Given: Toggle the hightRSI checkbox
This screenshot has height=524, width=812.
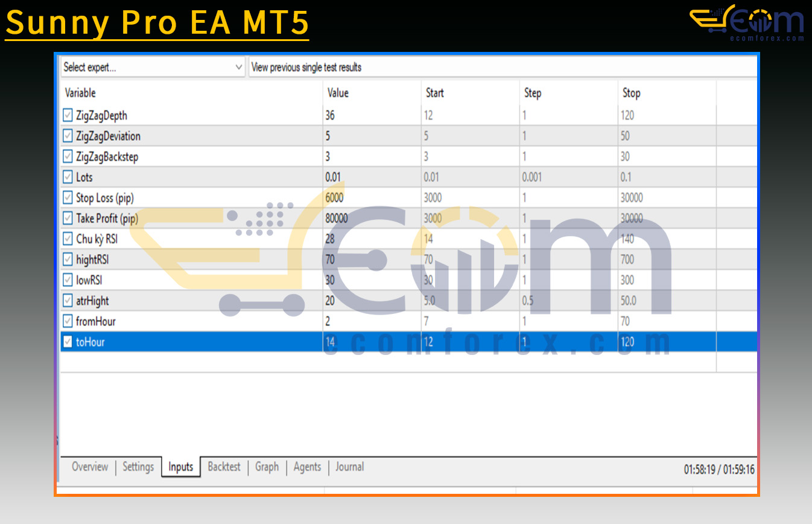Looking at the screenshot, I should pyautogui.click(x=68, y=259).
